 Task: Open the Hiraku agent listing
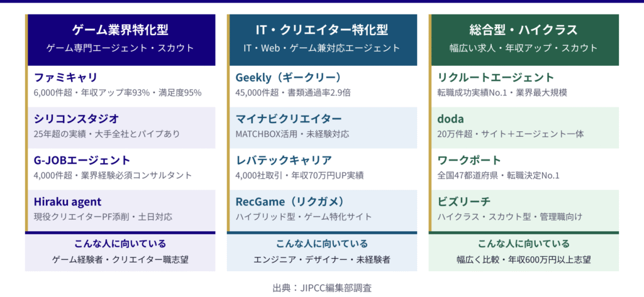coord(68,202)
